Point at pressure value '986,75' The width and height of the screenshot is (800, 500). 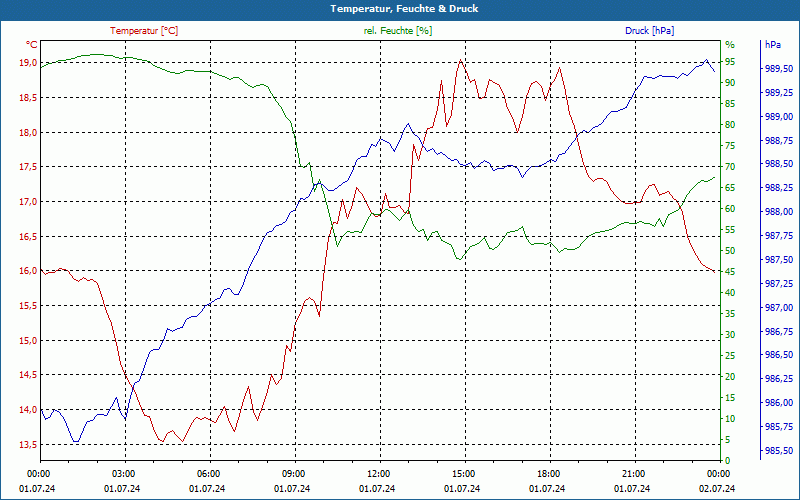(x=780, y=332)
